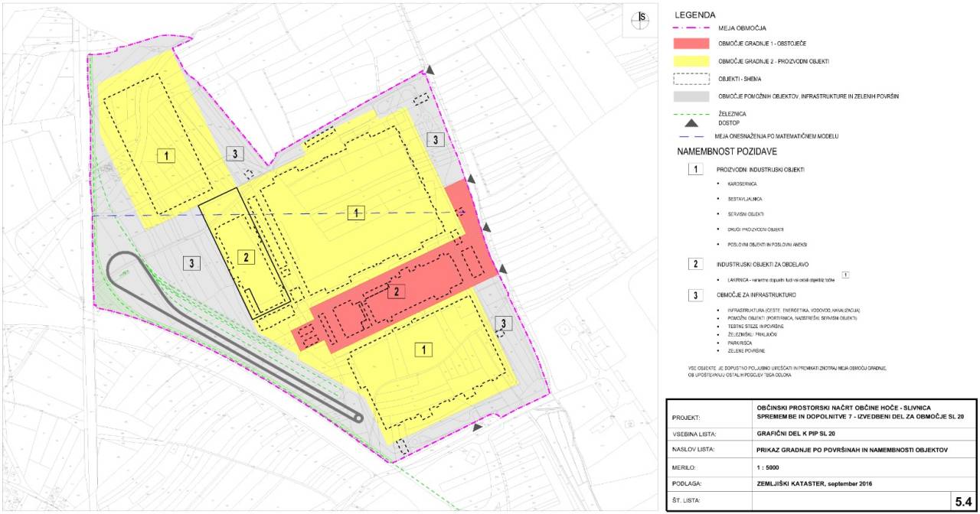This screenshot has width=980, height=514.
Task: Click the blue dashed flood boundary legend line
Action: click(693, 136)
